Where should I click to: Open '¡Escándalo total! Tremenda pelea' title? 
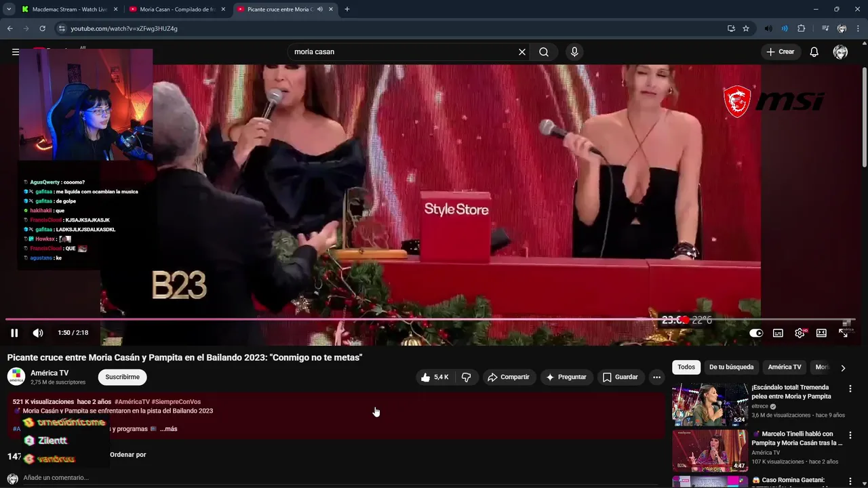point(791,392)
